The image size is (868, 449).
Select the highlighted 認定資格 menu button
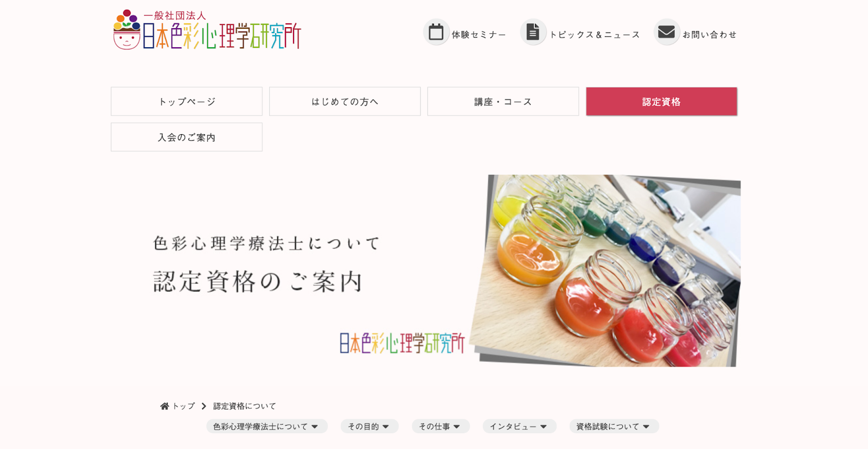(661, 102)
